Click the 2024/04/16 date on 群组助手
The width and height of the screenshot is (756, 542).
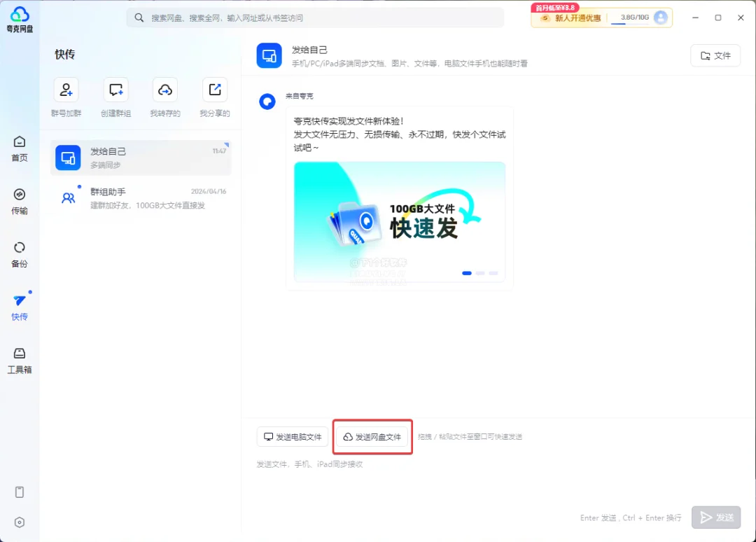click(x=209, y=191)
